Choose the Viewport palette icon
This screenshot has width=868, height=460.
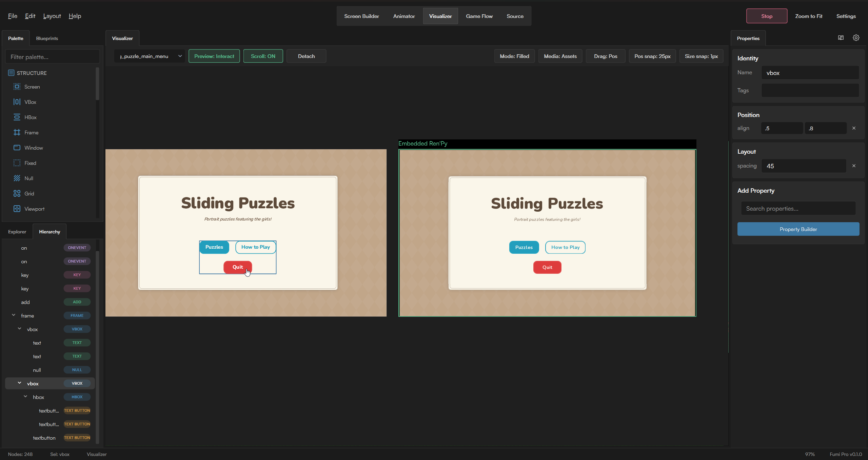coord(17,209)
